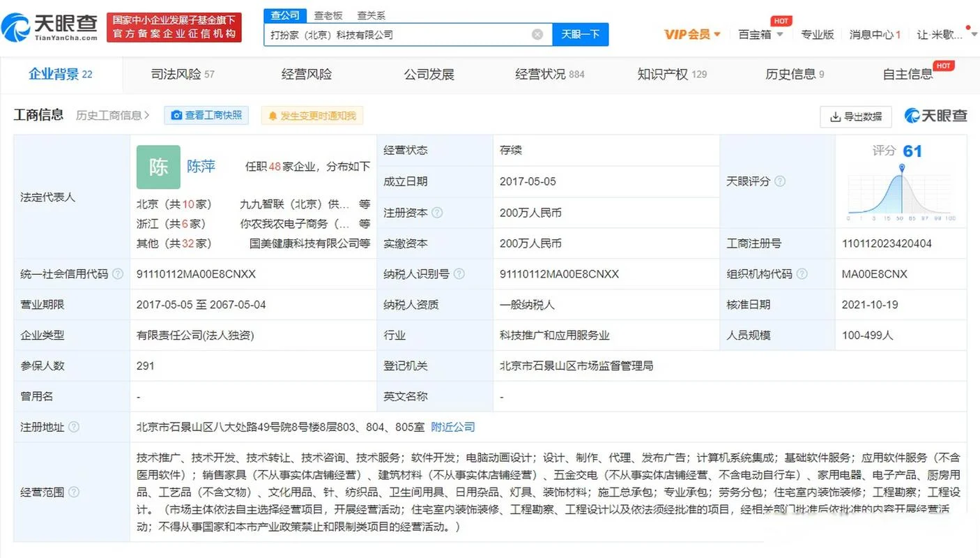Viewport: 980px width, 558px height.
Task: Click 其他（共32家） region entry
Action: [x=174, y=243]
